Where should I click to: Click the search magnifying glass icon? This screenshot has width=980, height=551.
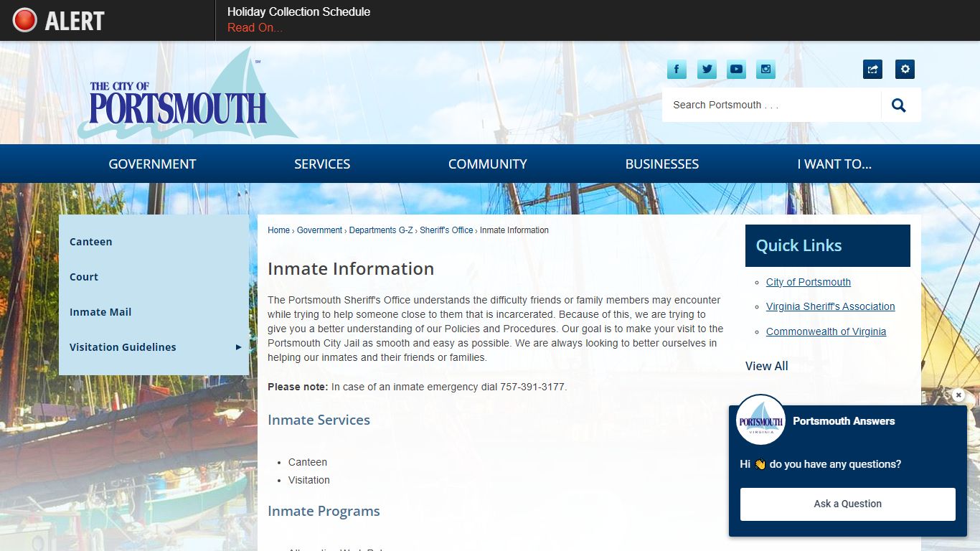[899, 104]
